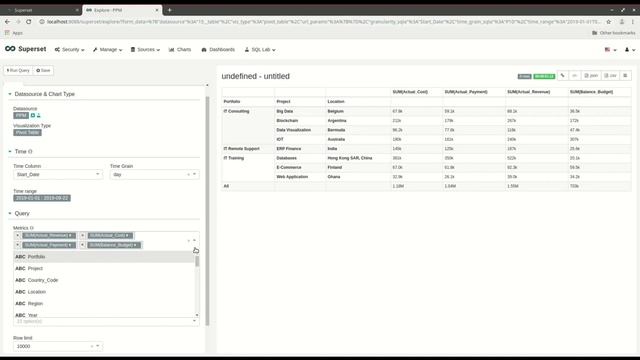Remove the SUM(Actual_Cost) metric
Image resolution: width=640 pixels, height=360 pixels.
click(x=83, y=236)
